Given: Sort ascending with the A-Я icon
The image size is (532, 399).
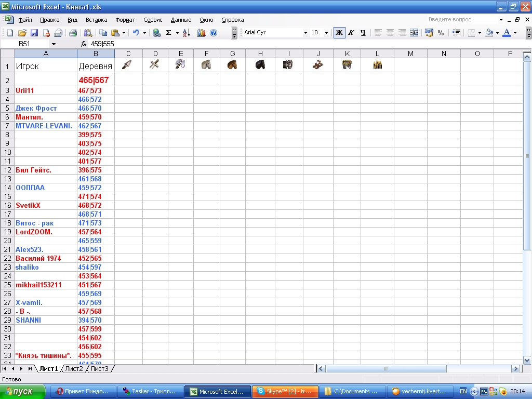Looking at the screenshot, I should tap(187, 33).
